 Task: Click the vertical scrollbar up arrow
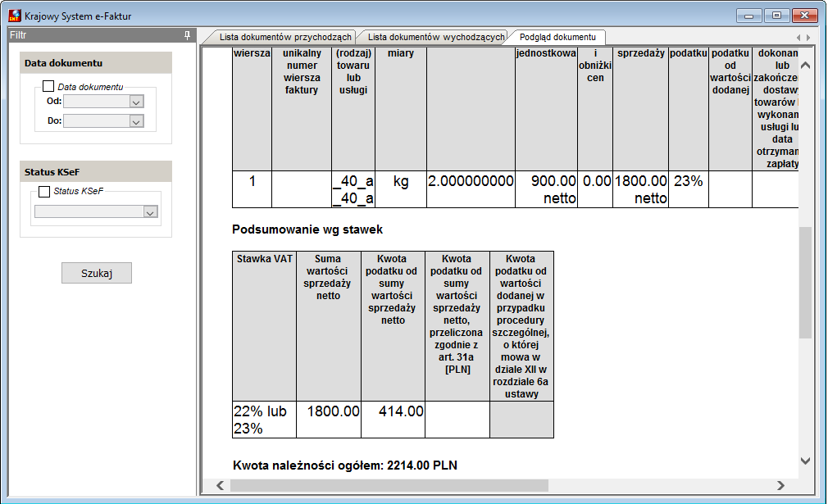805,66
